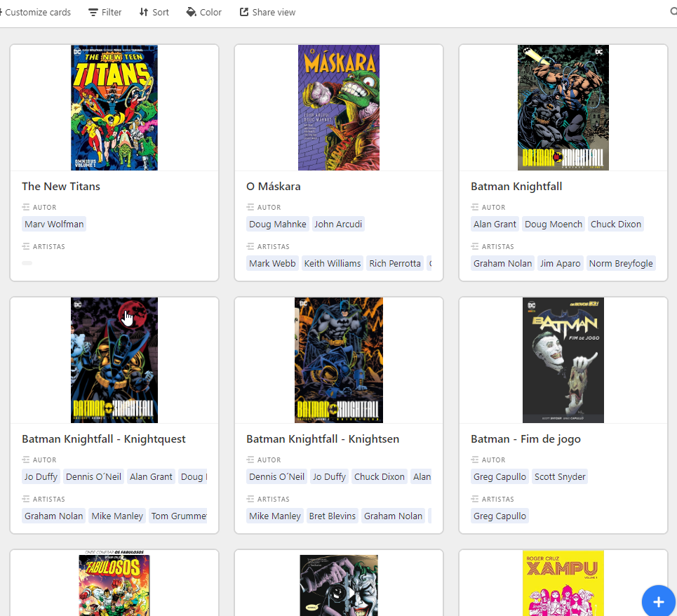Viewport: 677px width, 616px height.
Task: Click the ARTISTAS field icon on Batman Knightfall card
Action: click(x=474, y=246)
